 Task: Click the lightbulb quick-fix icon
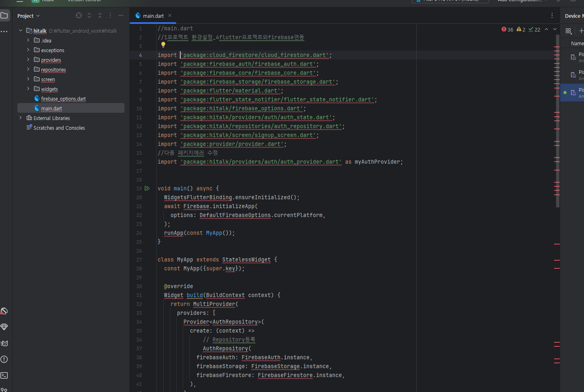pos(163,45)
